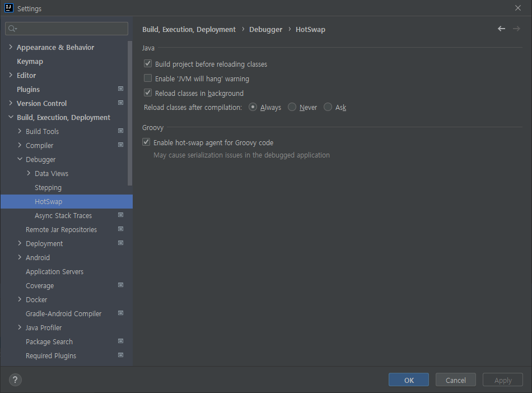Select the Never reload option
The width and height of the screenshot is (532, 393).
coord(292,107)
